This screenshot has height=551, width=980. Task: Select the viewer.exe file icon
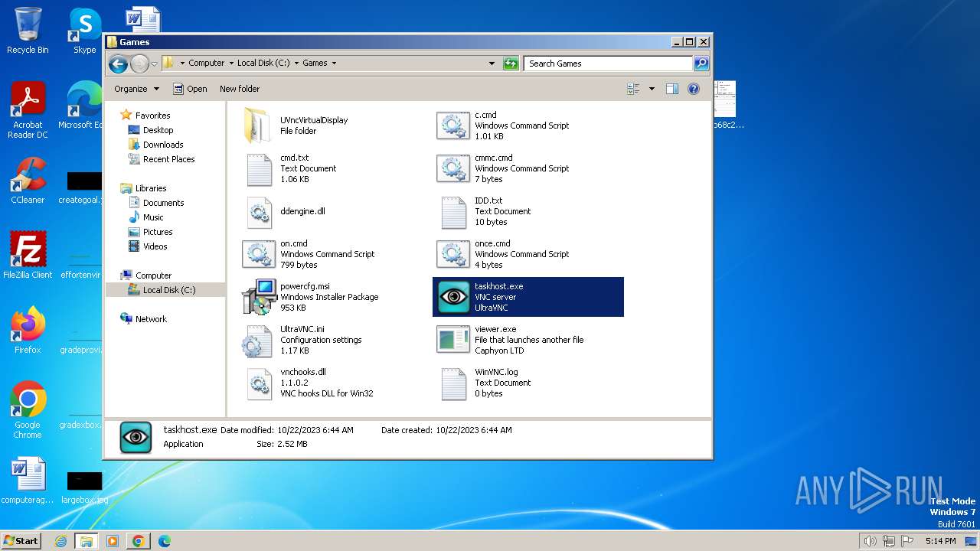[453, 340]
